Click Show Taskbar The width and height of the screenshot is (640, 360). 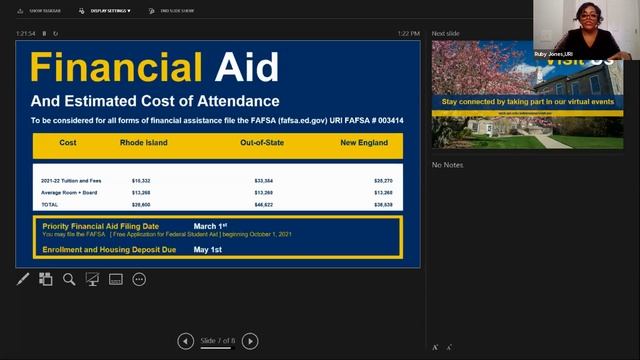point(45,11)
